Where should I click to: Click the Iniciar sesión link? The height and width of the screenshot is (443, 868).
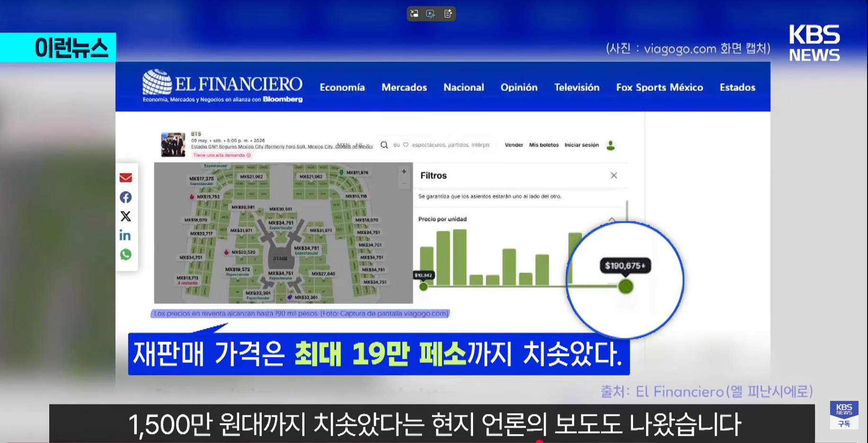[581, 145]
